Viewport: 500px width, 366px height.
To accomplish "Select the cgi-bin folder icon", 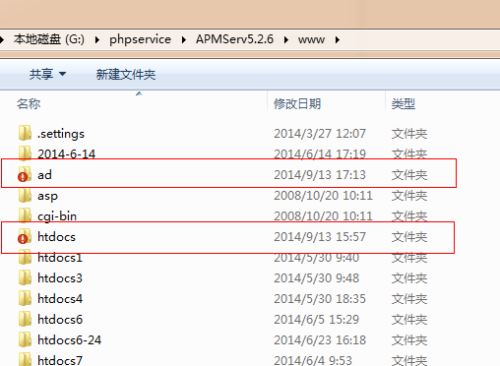I will pos(25,216).
